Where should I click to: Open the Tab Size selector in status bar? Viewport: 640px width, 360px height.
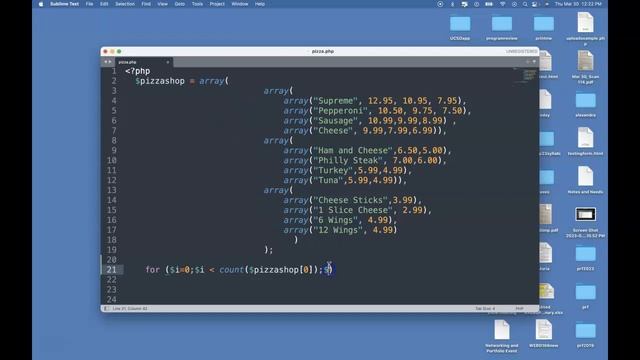pyautogui.click(x=485, y=309)
